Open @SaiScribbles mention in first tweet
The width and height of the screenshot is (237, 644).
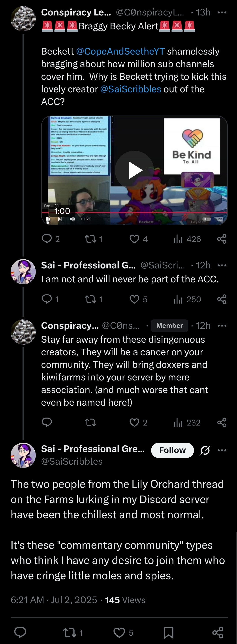coord(131,89)
